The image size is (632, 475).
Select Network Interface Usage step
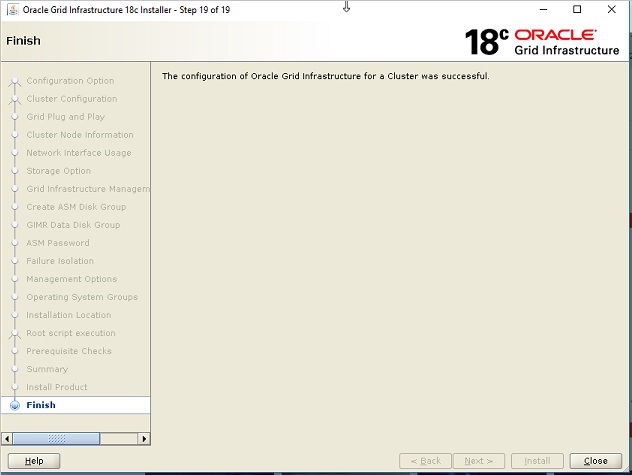79,153
